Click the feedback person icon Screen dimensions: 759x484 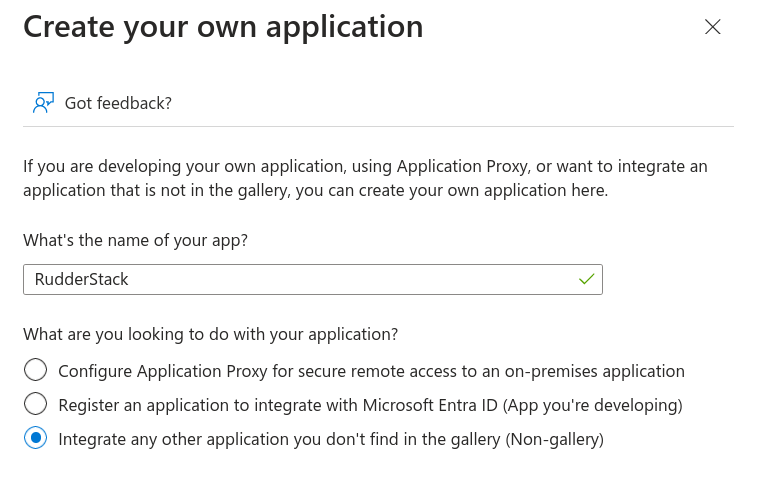tap(43, 103)
